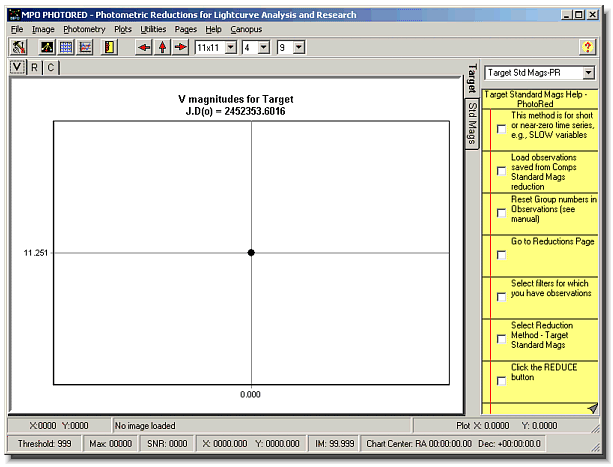The width and height of the screenshot is (613, 467).
Task: Check 'Load observations saved from Comps' box
Action: [x=501, y=171]
